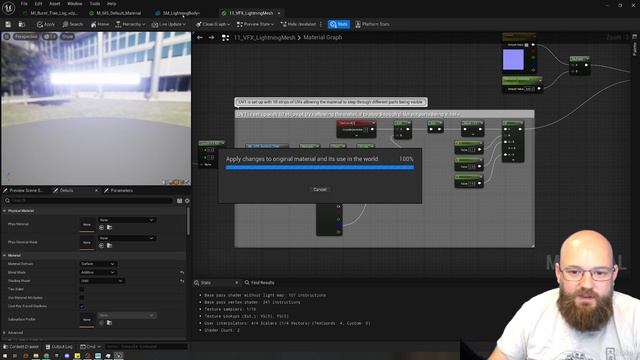Image resolution: width=640 pixels, height=360 pixels.
Task: Cancel the apply changes dialog
Action: 320,189
